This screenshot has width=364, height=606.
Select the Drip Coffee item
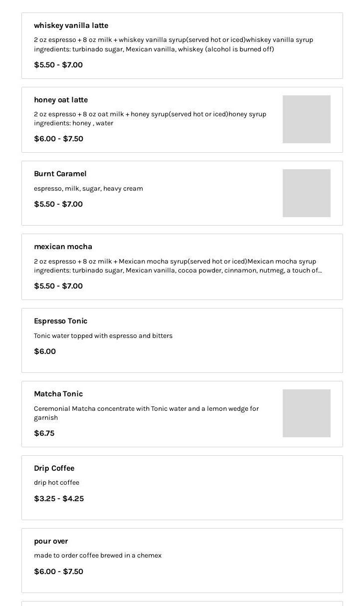54,468
